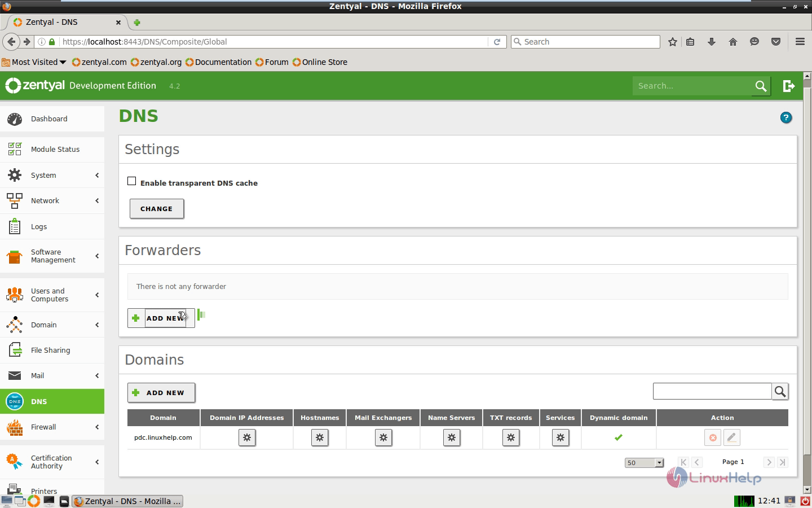Delete the pdc.linuxhelp.com domain row
Image resolution: width=812 pixels, height=508 pixels.
click(713, 437)
